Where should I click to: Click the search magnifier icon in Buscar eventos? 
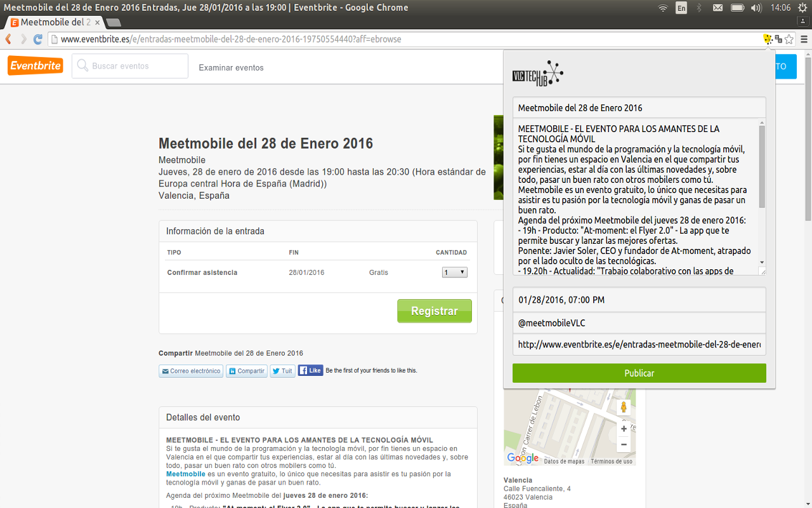tap(82, 65)
